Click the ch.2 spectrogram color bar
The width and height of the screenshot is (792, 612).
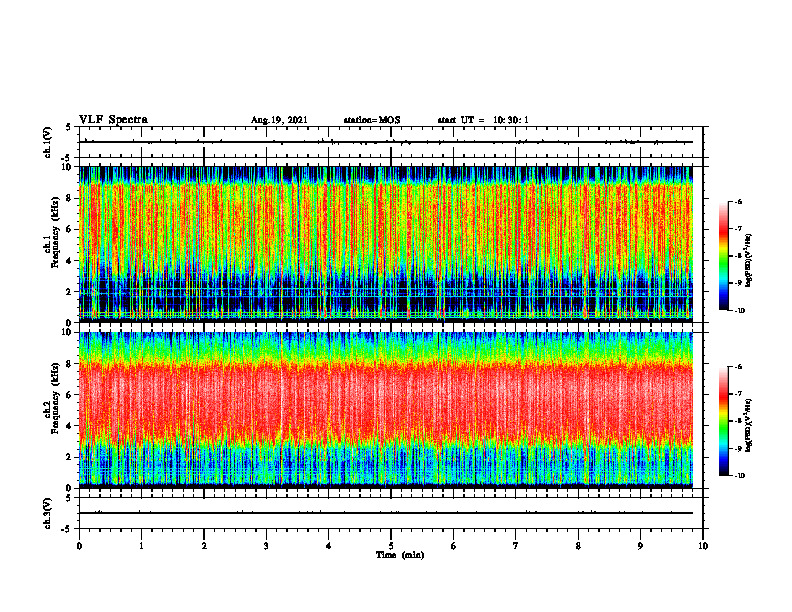click(x=723, y=421)
